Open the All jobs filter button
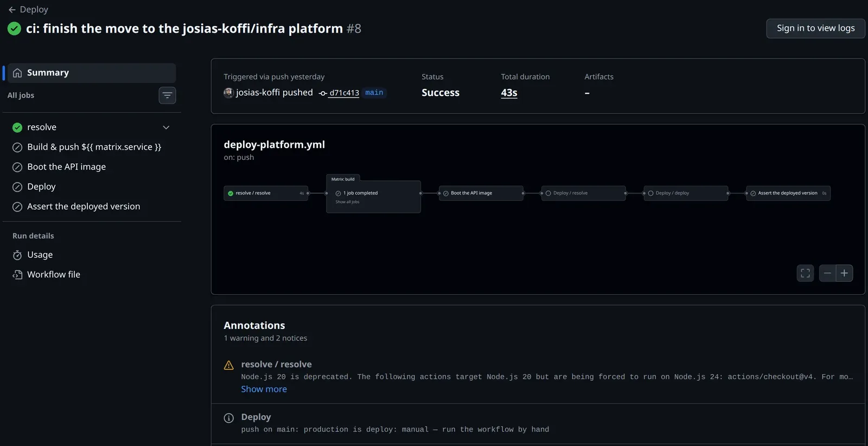Viewport: 868px width, 446px height. (167, 95)
